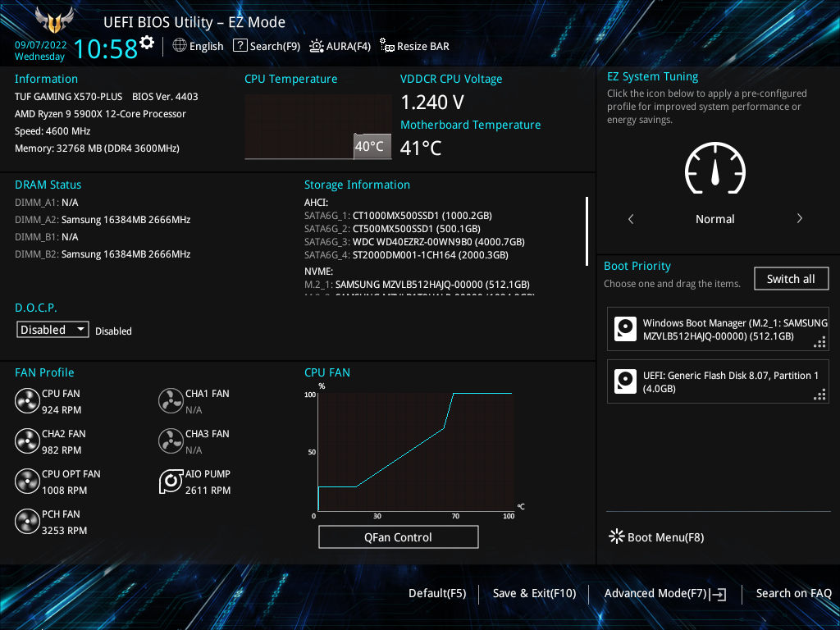Click Default(F5) at the bottom

pos(437,593)
